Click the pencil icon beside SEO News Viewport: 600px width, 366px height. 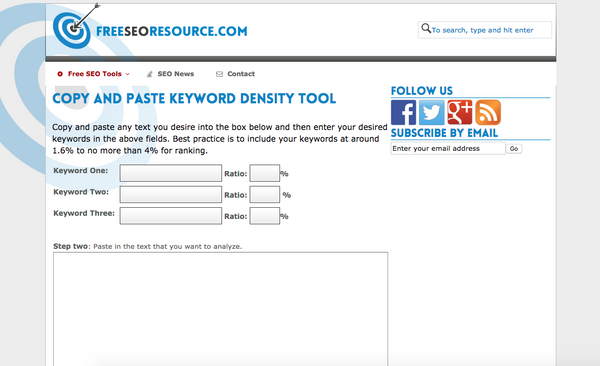(x=150, y=74)
